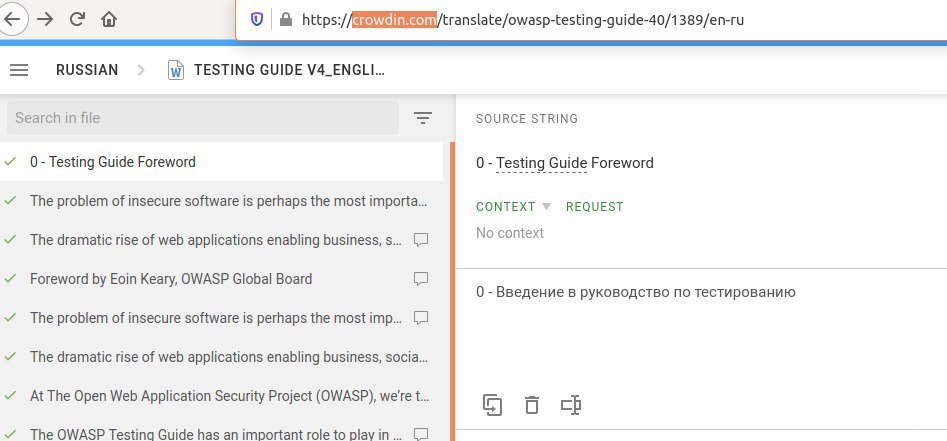Reload the page with the refresh icon

[x=77, y=19]
